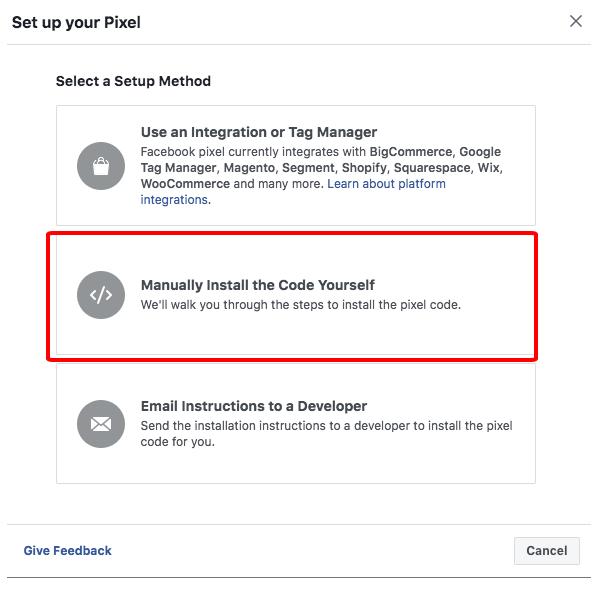Click the bold BigCommerce platform name
615x600 pixels.
coord(411,152)
